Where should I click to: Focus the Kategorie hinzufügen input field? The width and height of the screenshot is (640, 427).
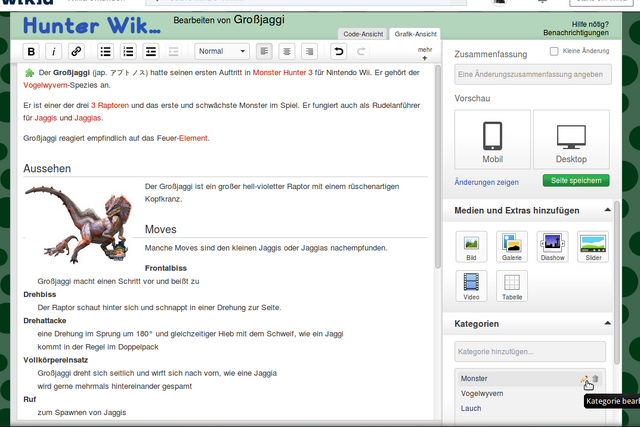(530, 351)
